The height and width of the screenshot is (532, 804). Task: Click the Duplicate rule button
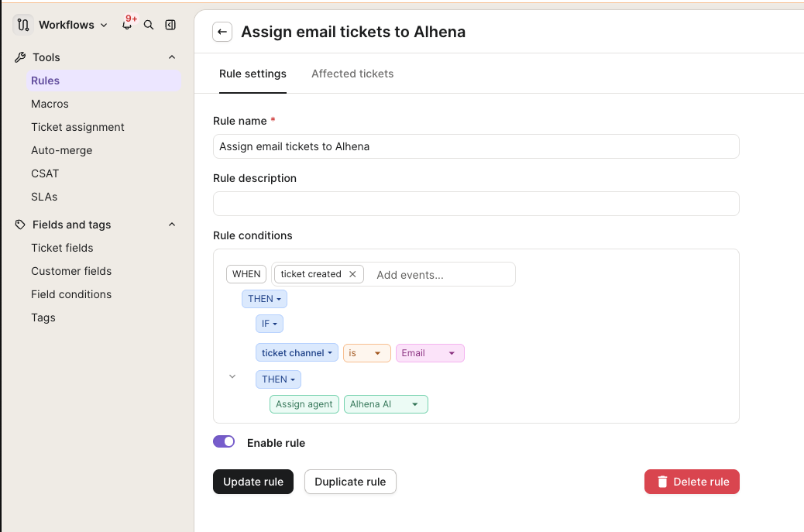tap(350, 482)
